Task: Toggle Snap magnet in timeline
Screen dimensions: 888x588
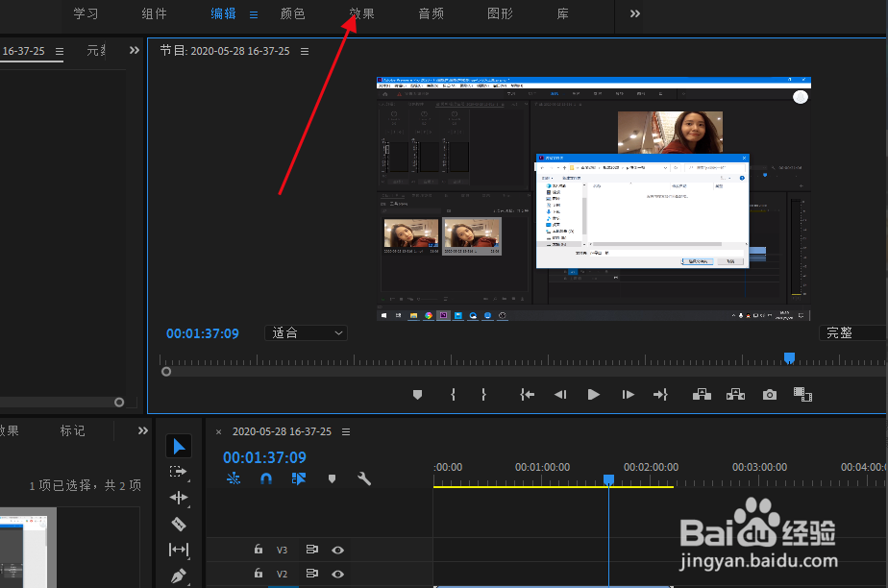Action: coord(266,478)
